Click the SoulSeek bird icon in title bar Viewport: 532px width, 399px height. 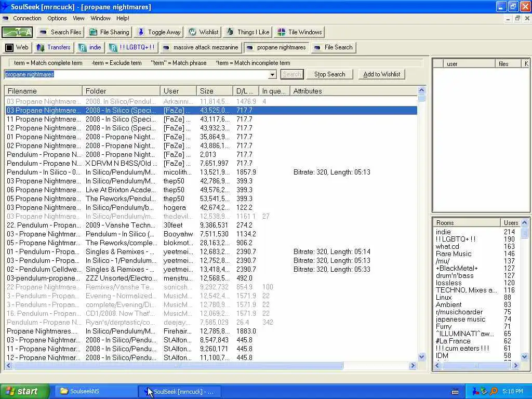[x=5, y=6]
